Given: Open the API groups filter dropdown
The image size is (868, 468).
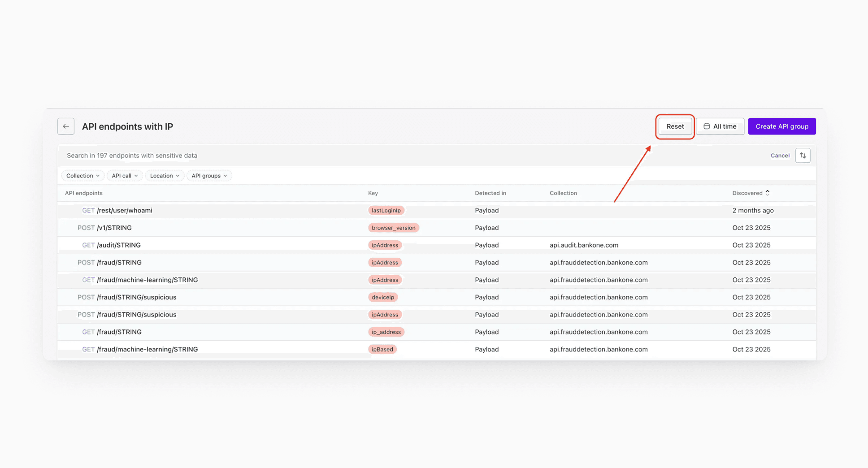Looking at the screenshot, I should (209, 175).
